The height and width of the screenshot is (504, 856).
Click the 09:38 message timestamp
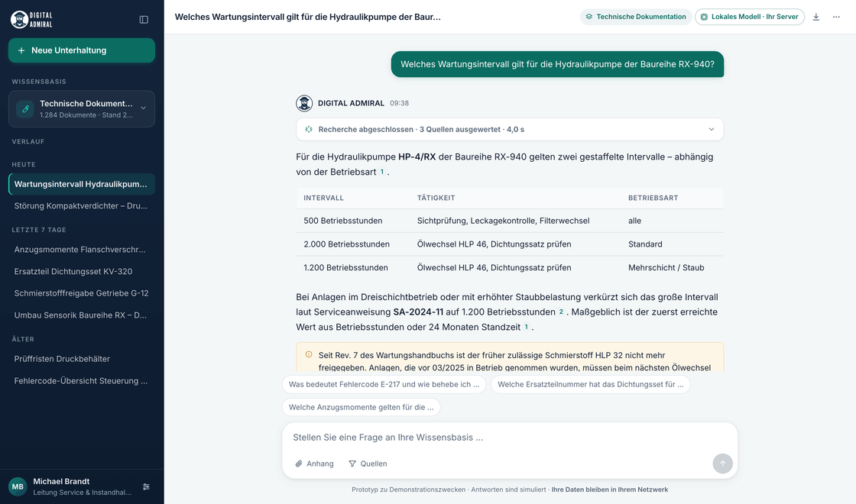coord(399,103)
